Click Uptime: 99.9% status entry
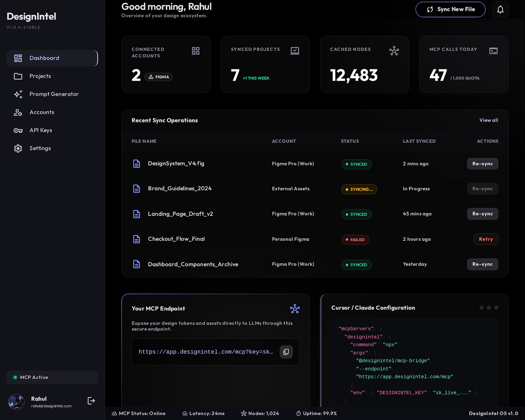Screen dimensions: 525x420 (316, 413)
